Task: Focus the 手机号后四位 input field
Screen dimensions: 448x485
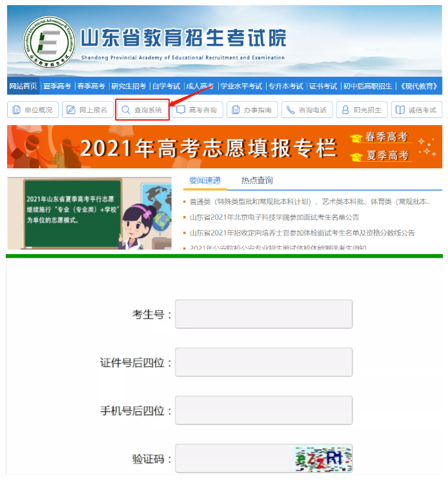Action: pos(264,410)
